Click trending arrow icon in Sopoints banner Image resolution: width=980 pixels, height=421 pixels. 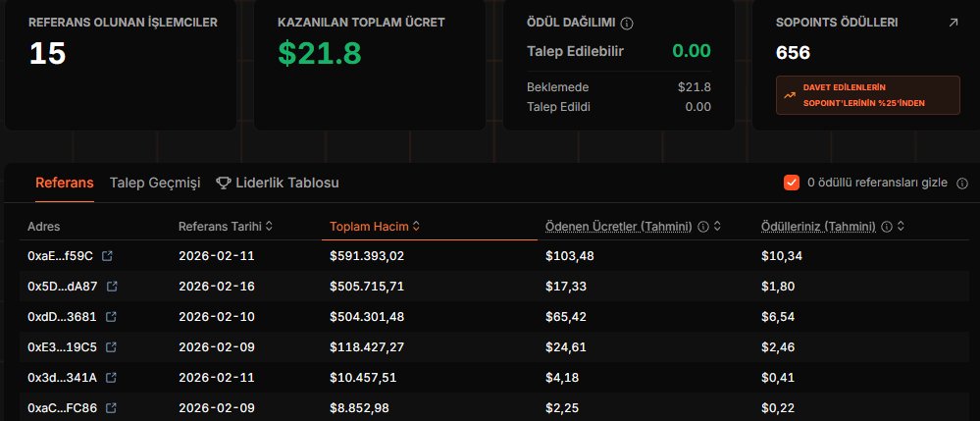click(x=790, y=96)
